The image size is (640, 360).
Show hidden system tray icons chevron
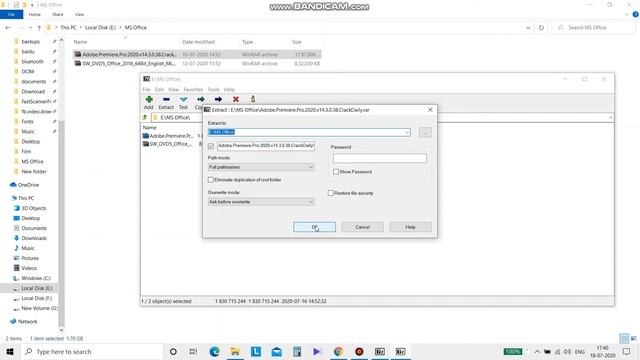[537, 351]
